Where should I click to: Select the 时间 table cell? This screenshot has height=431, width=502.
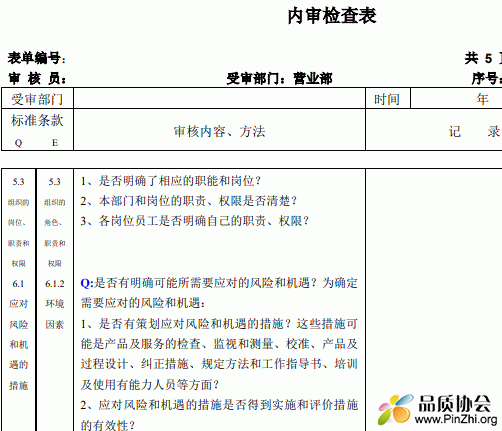[387, 99]
